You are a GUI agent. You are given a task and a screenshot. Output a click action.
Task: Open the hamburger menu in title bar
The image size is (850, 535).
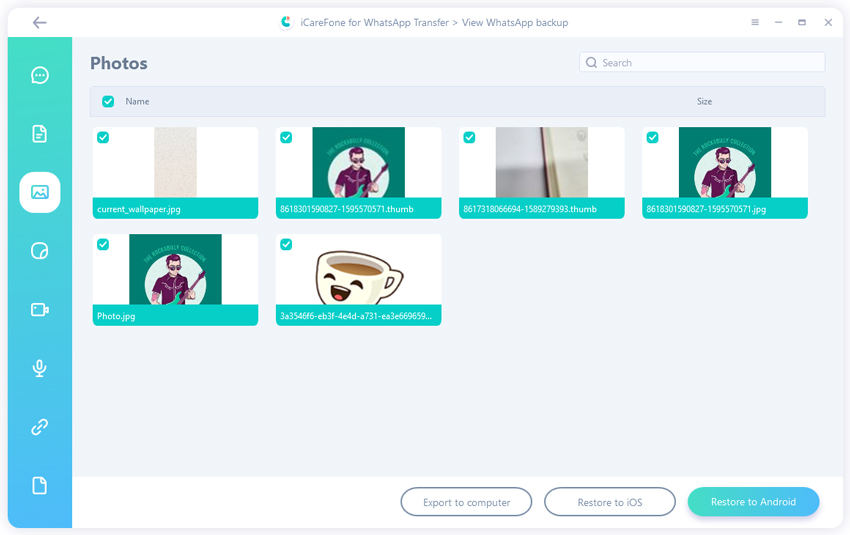point(754,22)
